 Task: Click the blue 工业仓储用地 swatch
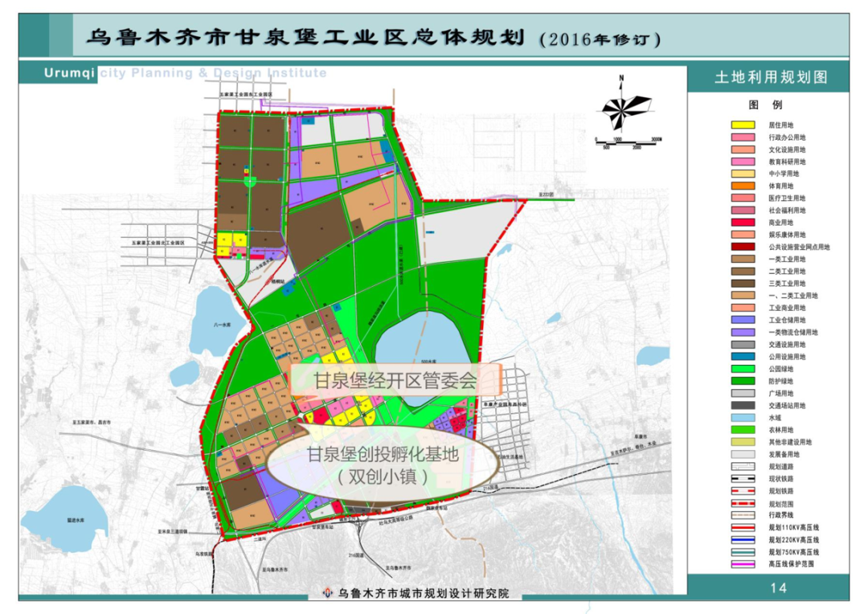[x=743, y=320]
